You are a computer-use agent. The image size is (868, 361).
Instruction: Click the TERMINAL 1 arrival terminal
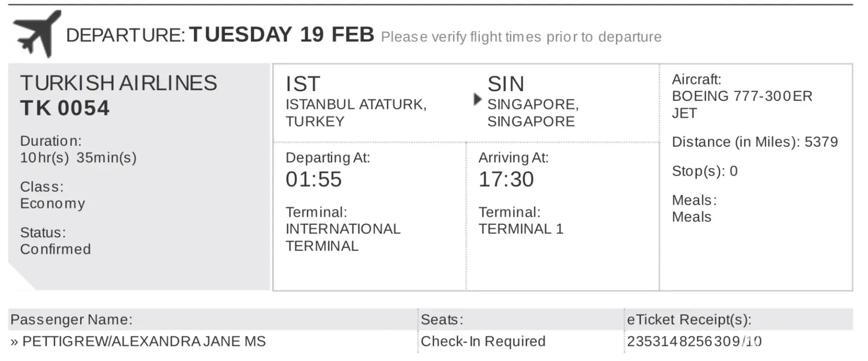click(x=521, y=229)
